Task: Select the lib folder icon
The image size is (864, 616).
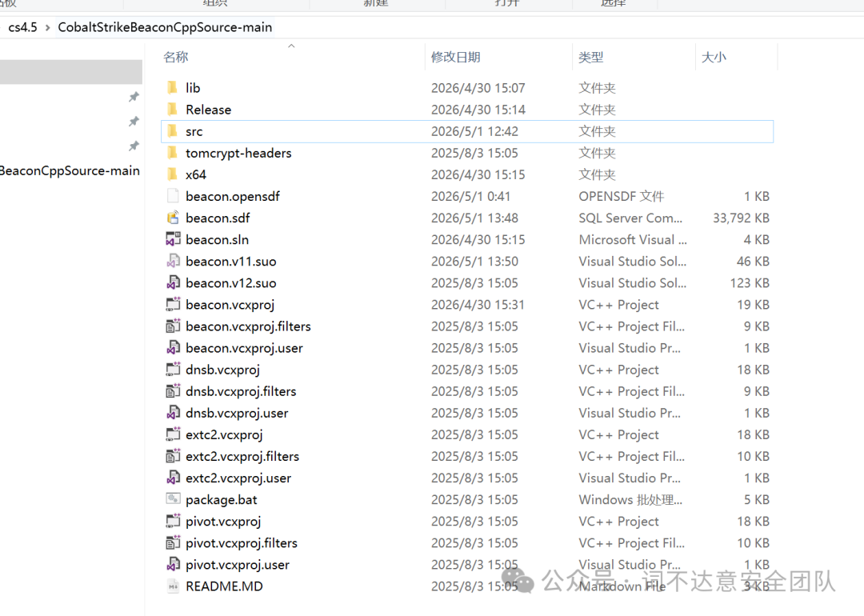Action: click(173, 88)
